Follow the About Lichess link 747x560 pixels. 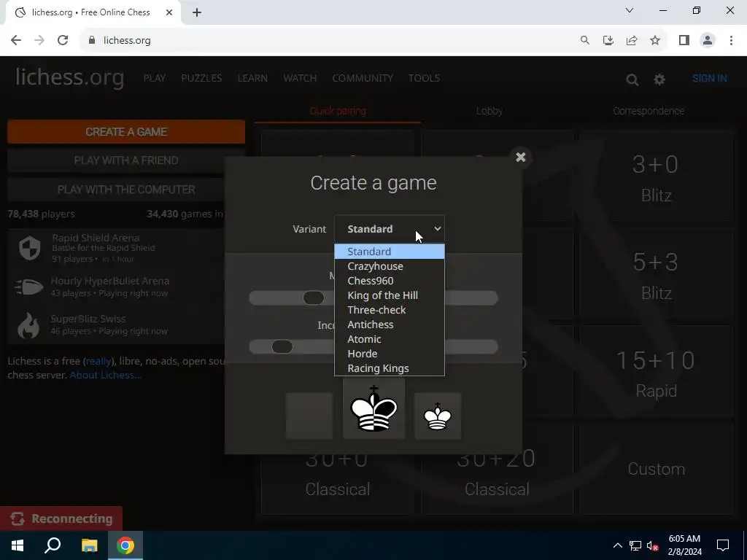(105, 376)
